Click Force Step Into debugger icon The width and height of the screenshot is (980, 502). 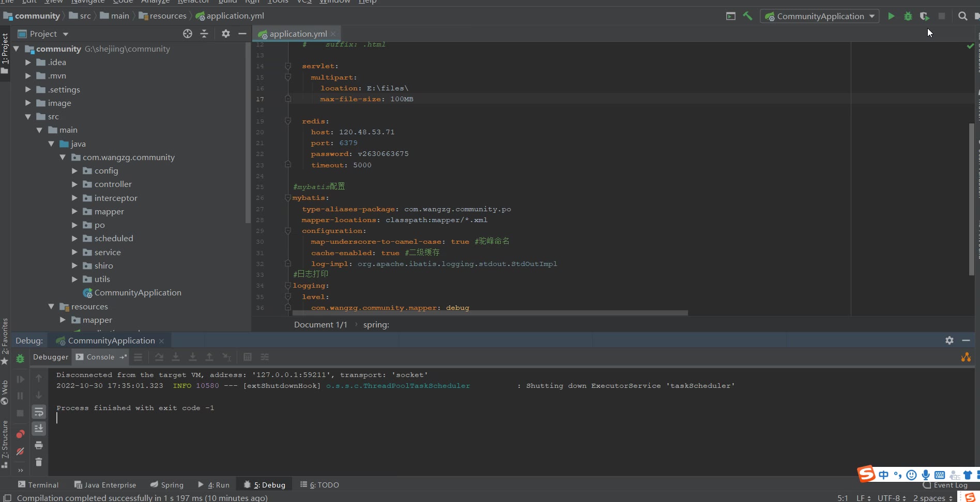pyautogui.click(x=193, y=357)
